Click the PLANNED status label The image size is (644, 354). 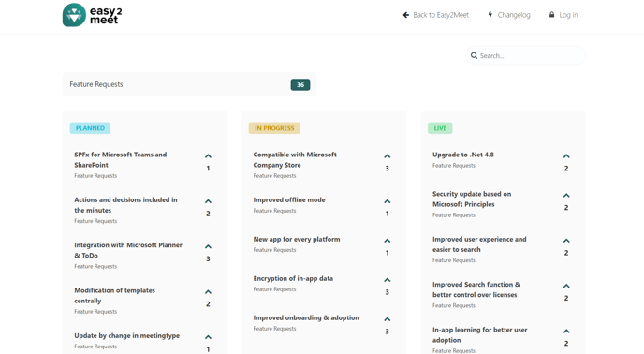[x=90, y=128]
